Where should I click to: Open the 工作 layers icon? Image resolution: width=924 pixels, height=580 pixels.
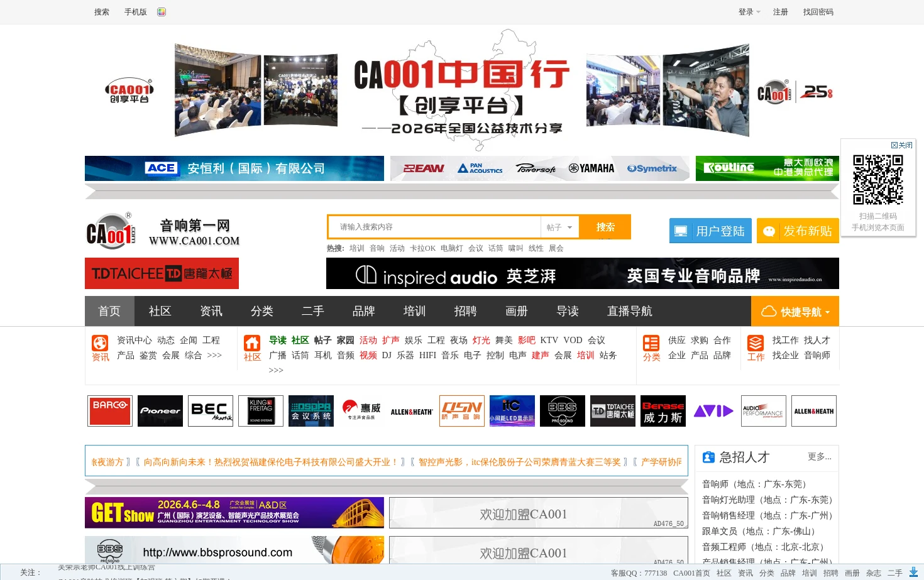tap(756, 343)
